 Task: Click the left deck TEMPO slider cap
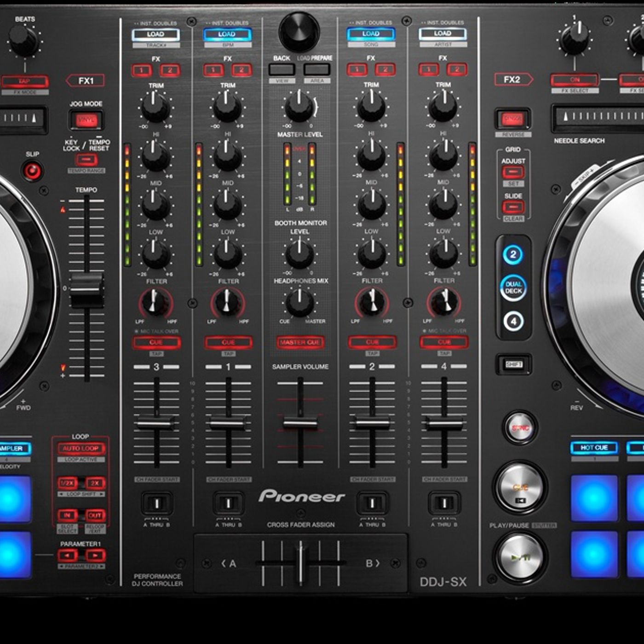pyautogui.click(x=86, y=290)
